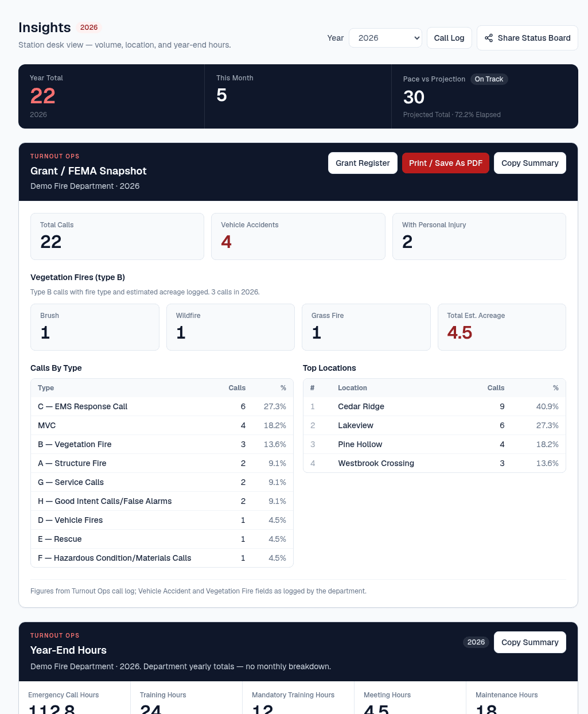Click the share icon in Share Status Board
Screen dimensions: 588x714
(x=489, y=38)
